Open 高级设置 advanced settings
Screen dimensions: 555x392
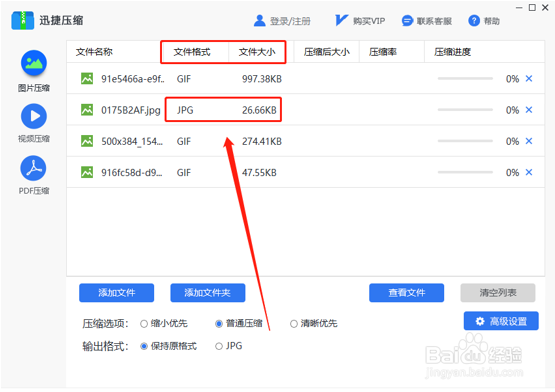point(501,321)
